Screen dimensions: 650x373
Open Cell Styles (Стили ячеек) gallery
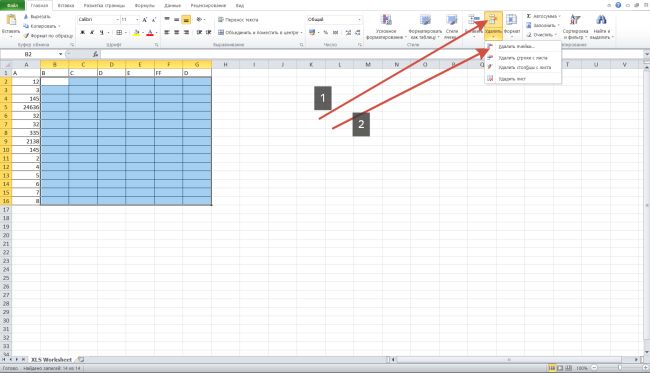coord(451,27)
